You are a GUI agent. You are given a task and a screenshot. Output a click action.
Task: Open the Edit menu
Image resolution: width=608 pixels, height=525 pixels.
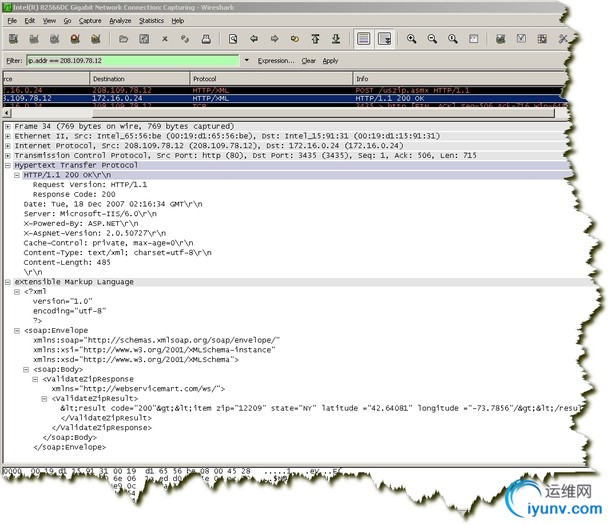[29, 21]
